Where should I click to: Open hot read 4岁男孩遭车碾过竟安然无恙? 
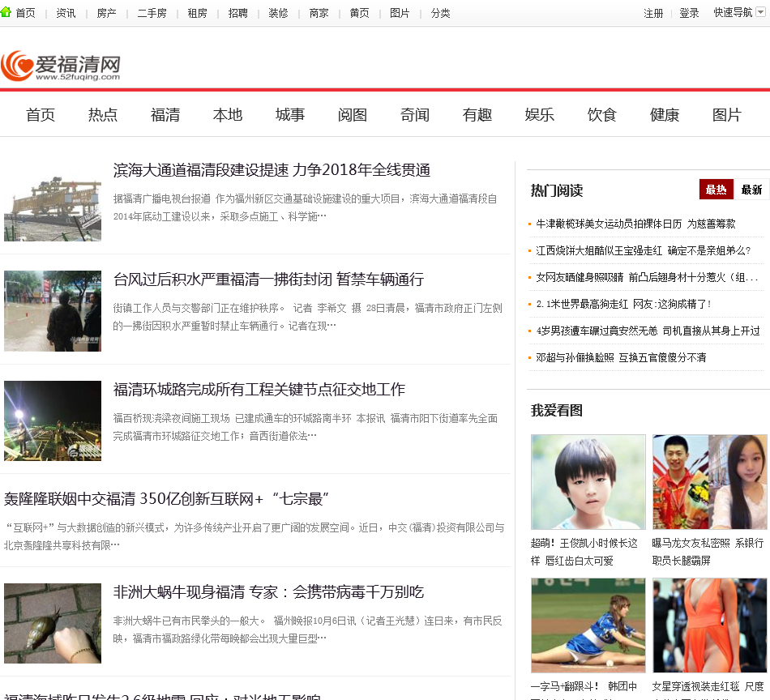click(x=648, y=331)
